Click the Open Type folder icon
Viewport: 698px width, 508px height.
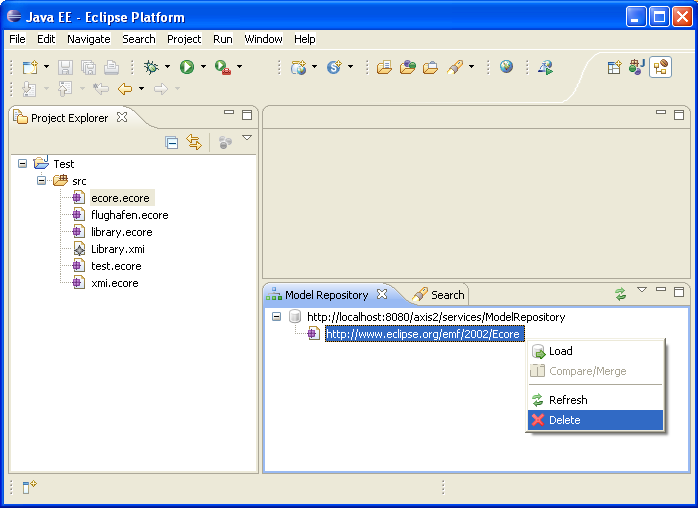pyautogui.click(x=384, y=67)
